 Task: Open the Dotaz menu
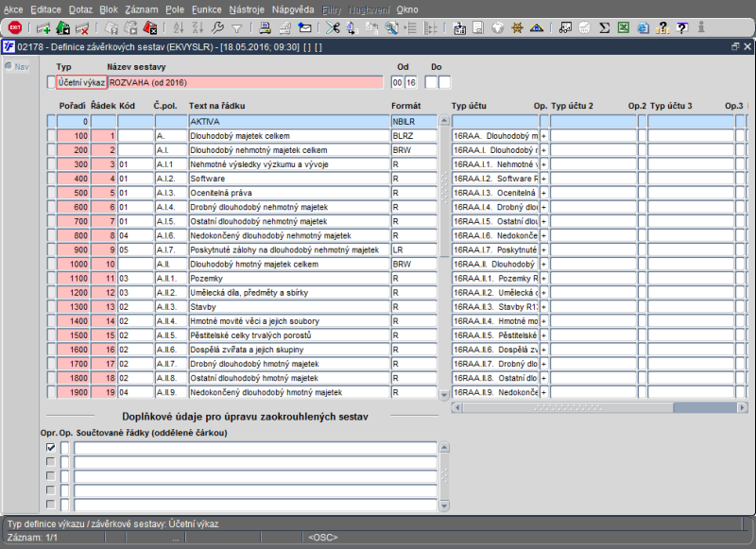80,9
